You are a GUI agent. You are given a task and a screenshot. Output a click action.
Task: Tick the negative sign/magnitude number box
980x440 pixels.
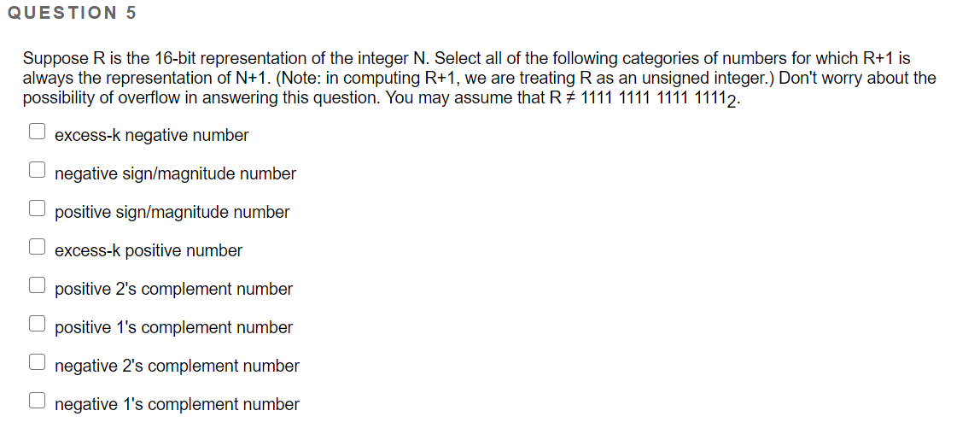(37, 170)
